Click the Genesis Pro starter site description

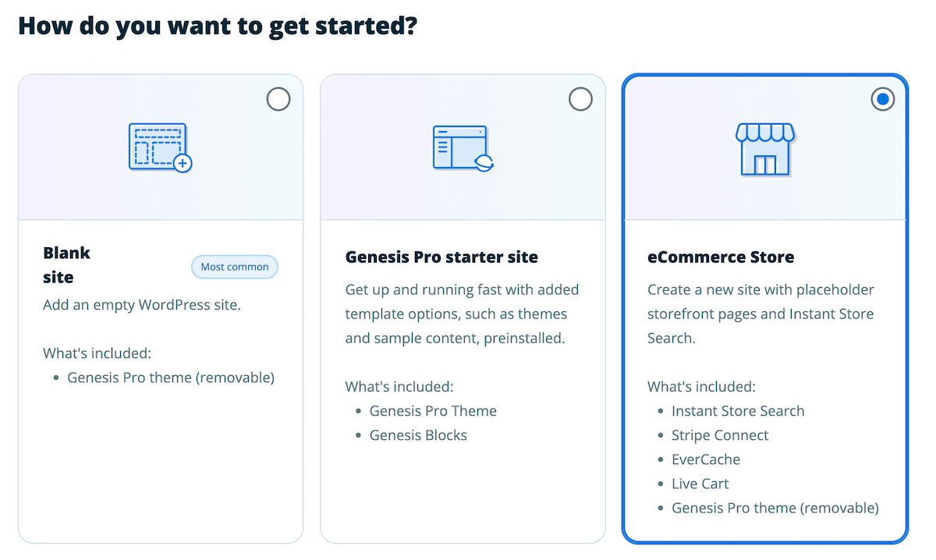pos(462,314)
